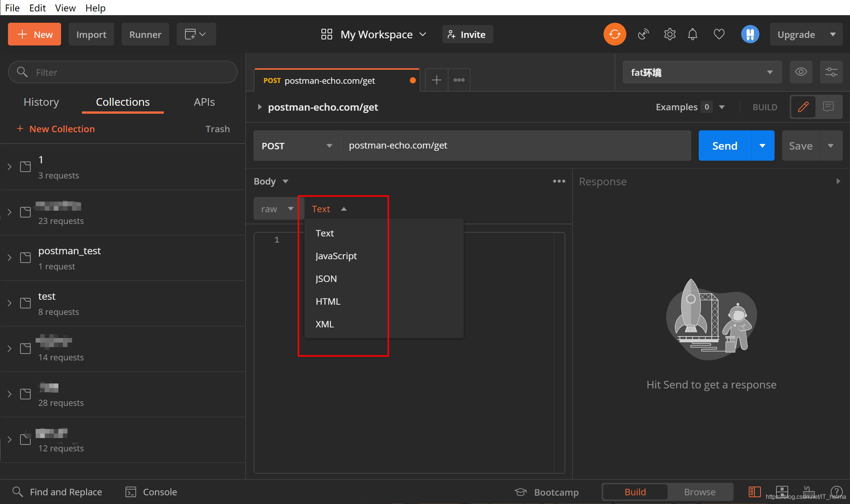Open the satellite capture requests icon
This screenshot has height=504, width=850.
pos(643,34)
